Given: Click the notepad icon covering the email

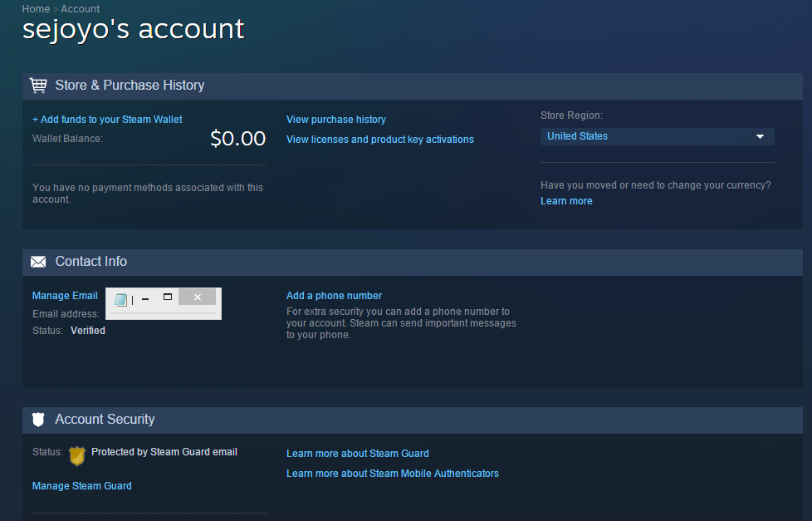Looking at the screenshot, I should point(120,300).
